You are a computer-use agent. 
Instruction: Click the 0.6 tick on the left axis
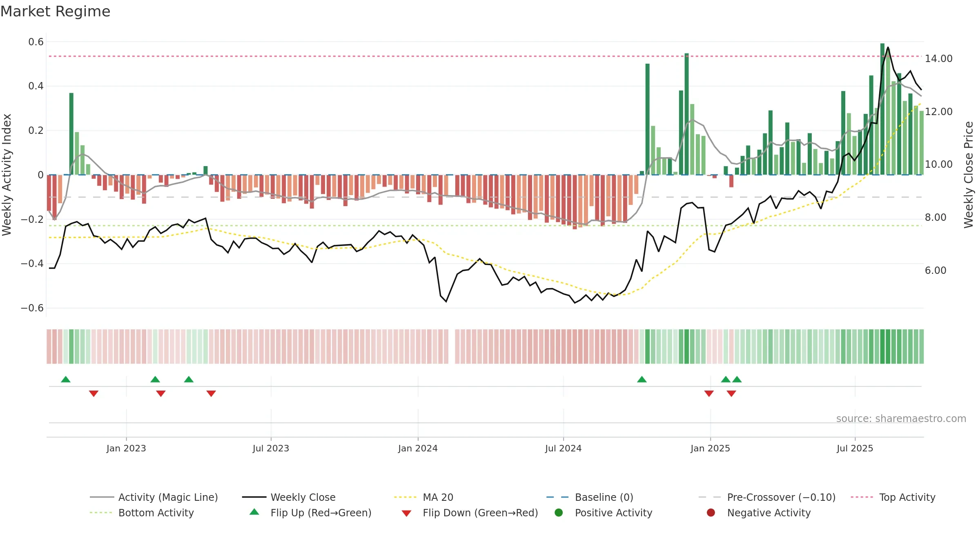(36, 42)
